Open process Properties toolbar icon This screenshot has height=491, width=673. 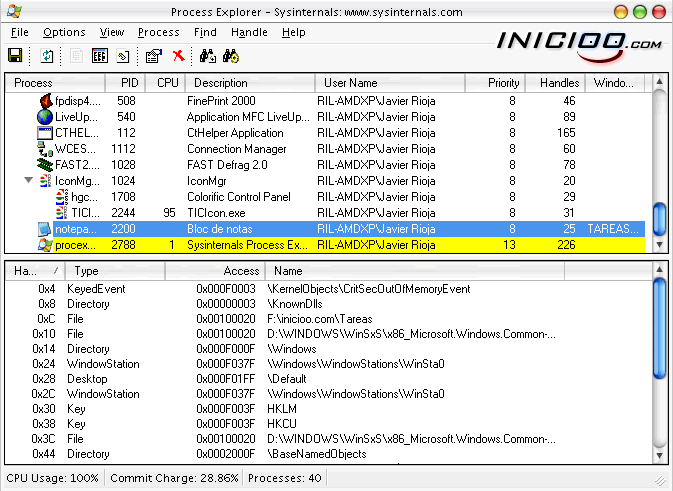pos(153,56)
